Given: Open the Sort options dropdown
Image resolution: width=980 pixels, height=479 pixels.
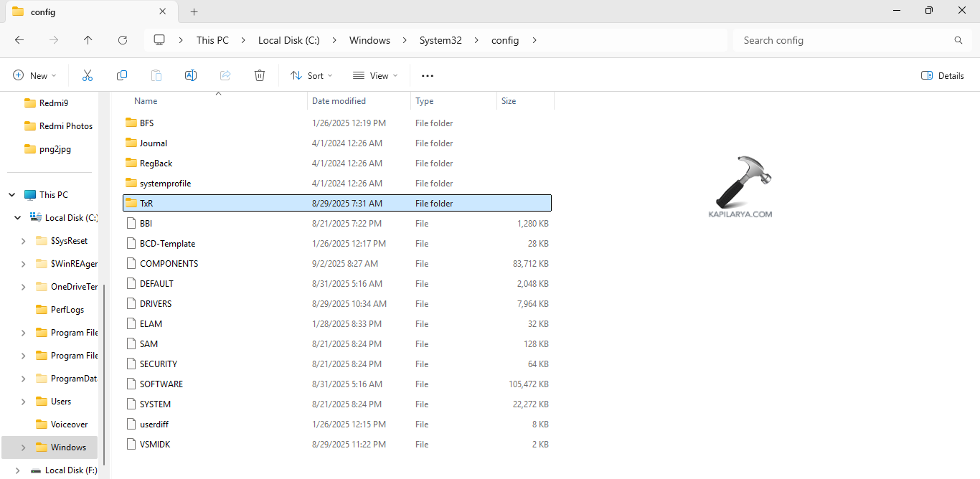Looking at the screenshot, I should pos(311,75).
